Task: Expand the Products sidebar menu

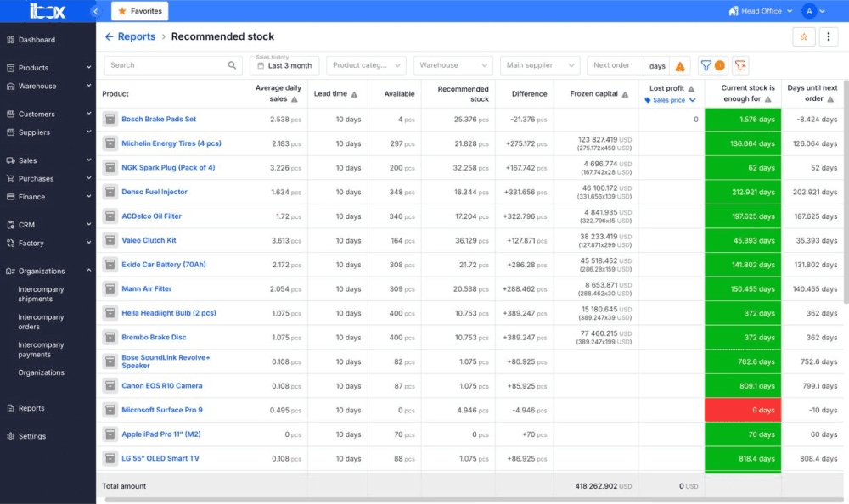Action: pyautogui.click(x=48, y=68)
